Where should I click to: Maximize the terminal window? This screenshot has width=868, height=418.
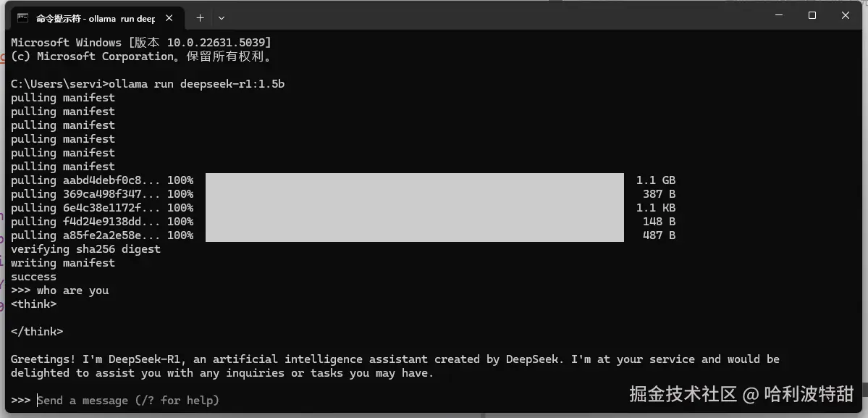812,15
